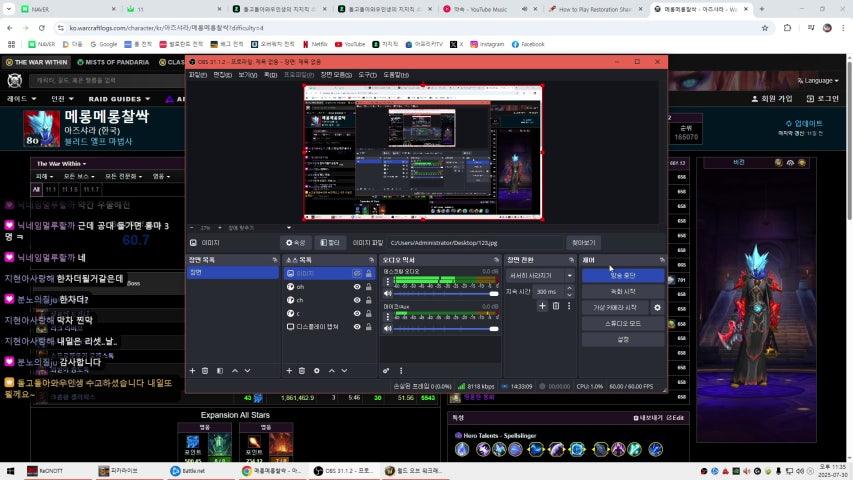The width and height of the screenshot is (853, 480).
Task: Open OBS 파일 menu
Action: click(x=197, y=75)
